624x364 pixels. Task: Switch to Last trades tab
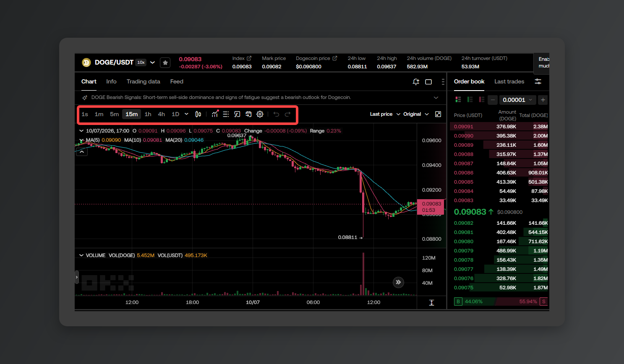coord(509,81)
